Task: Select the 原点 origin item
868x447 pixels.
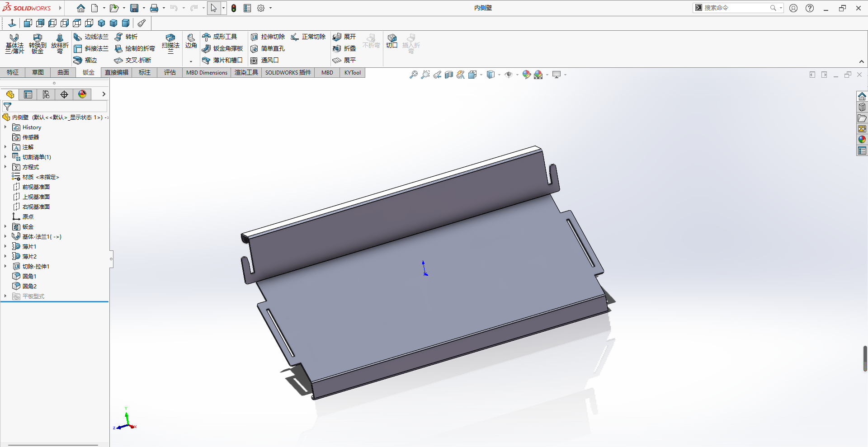Action: (23, 216)
